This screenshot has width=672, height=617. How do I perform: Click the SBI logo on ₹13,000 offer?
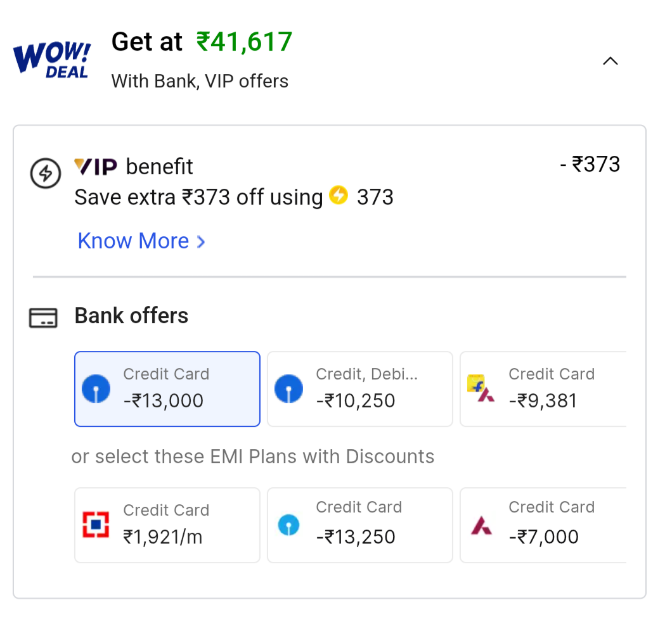pyautogui.click(x=96, y=389)
